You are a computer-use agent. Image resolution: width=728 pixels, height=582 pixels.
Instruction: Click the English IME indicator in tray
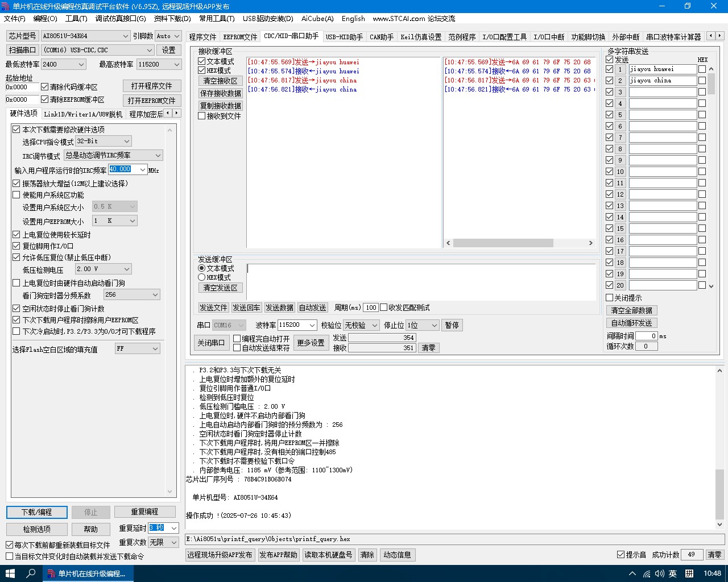673,573
